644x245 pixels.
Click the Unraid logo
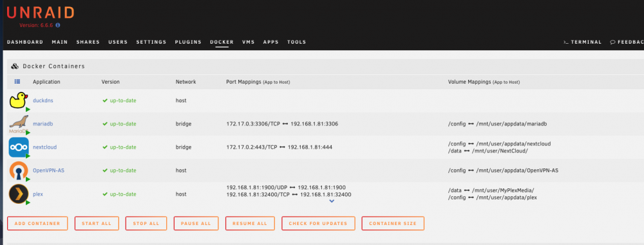[40, 12]
